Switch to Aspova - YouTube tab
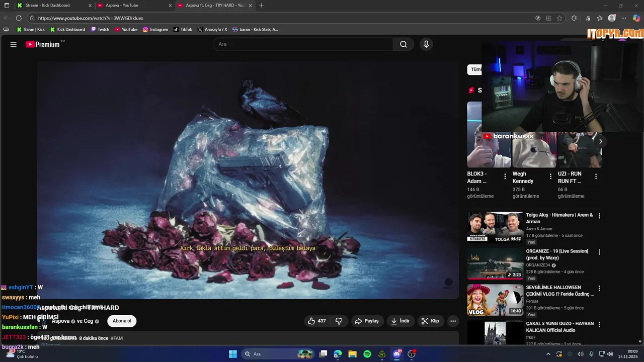644x362 pixels. 135,6
